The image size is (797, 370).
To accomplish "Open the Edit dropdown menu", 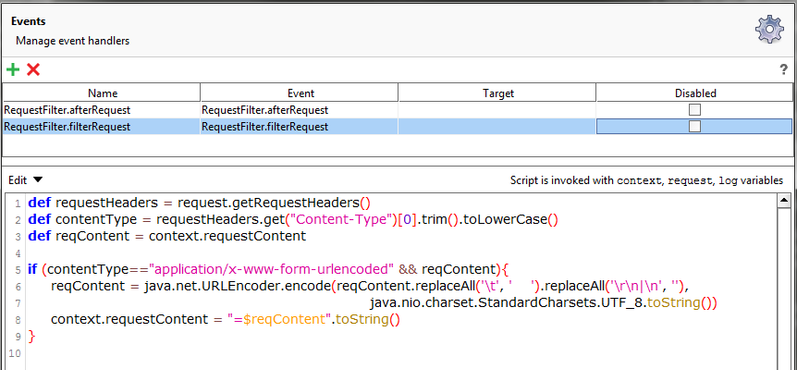I will [x=26, y=180].
